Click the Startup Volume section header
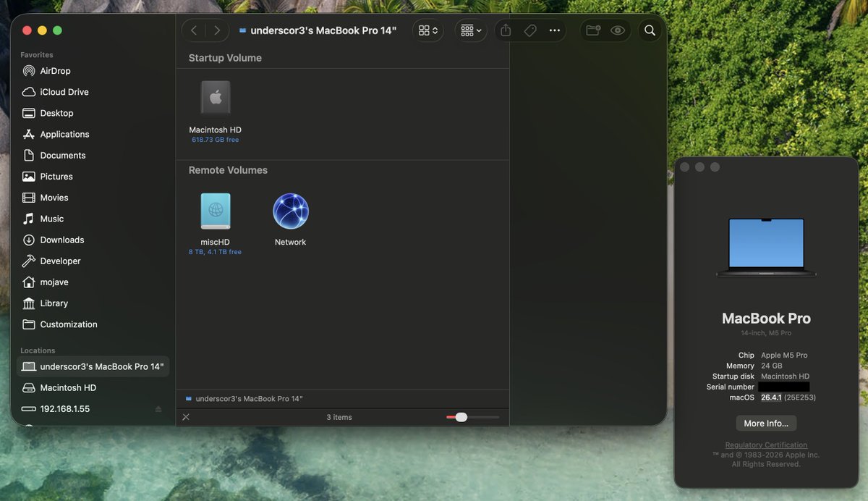868x501 pixels. tap(225, 58)
